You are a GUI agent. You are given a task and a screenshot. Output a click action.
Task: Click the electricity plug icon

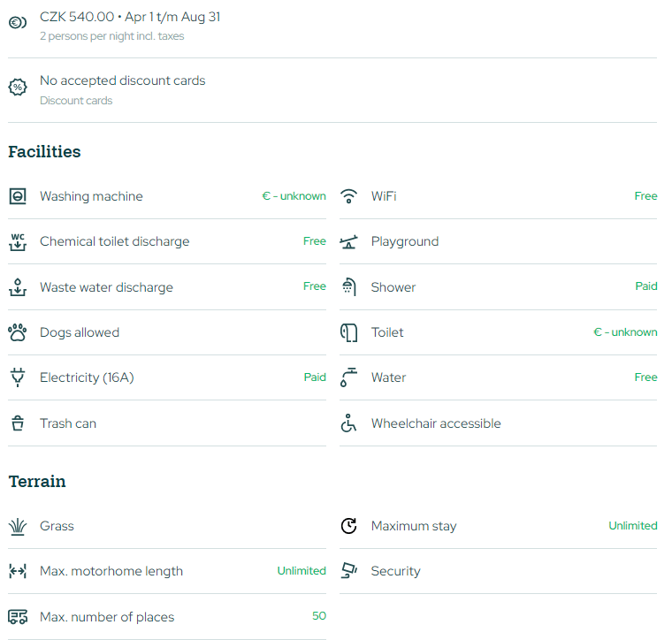[x=18, y=378]
